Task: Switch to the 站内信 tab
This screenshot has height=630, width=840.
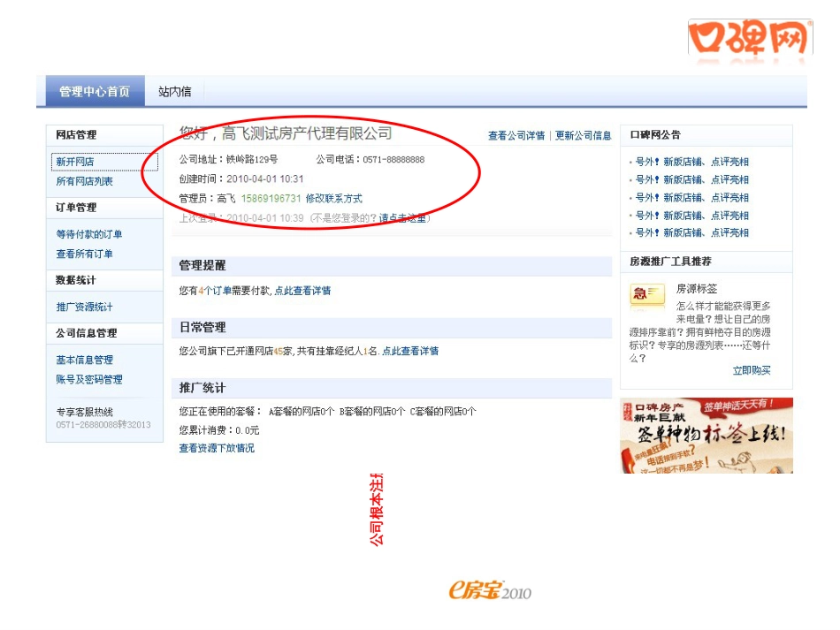Action: pos(174,92)
